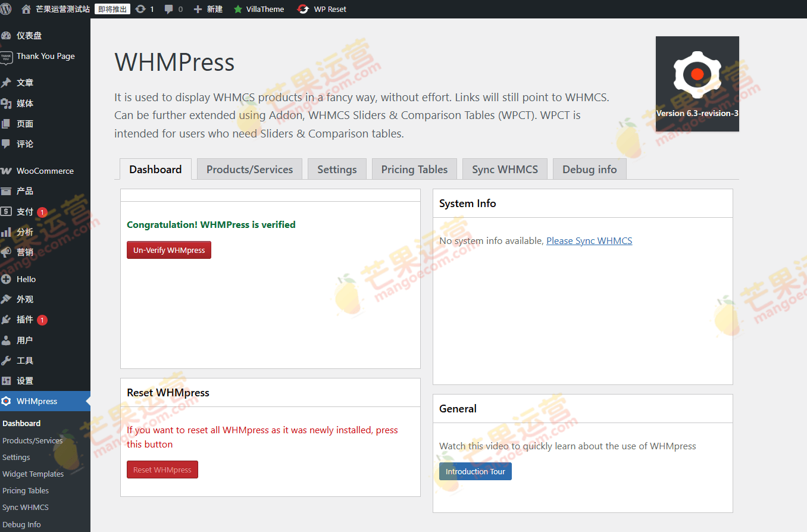Select the 支付 payments item showing badge 1
Viewport: 807px width, 532px height.
(25, 211)
